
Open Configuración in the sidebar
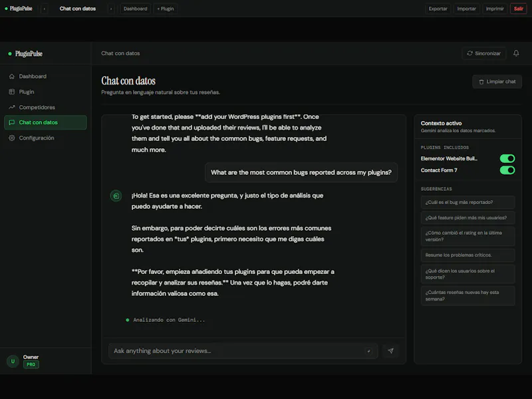pyautogui.click(x=45, y=138)
